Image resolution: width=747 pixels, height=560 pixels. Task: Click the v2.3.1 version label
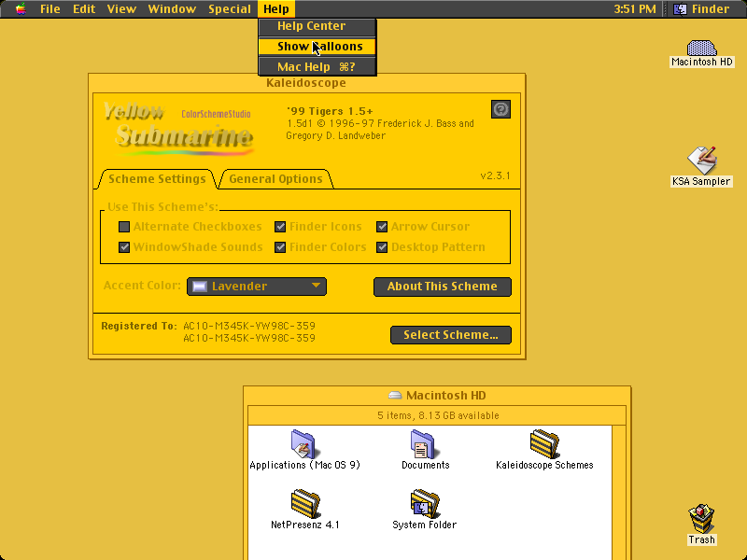496,175
